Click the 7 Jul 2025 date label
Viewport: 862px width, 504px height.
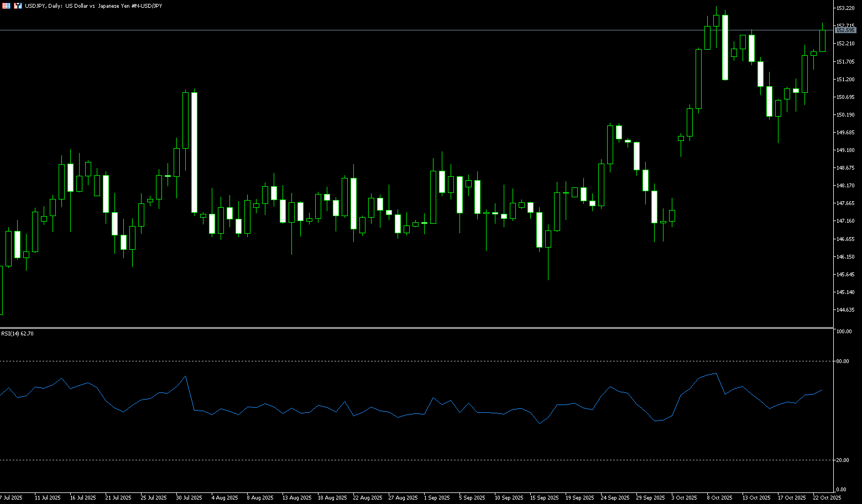(x=11, y=498)
